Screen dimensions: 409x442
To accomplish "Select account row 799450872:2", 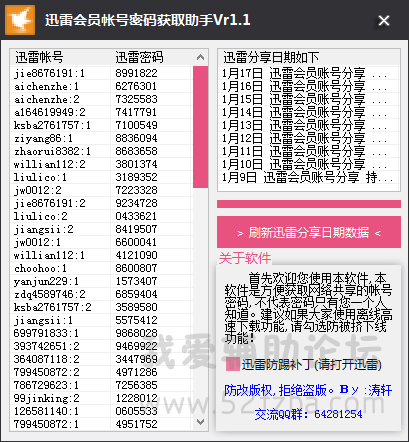I will [x=102, y=372].
